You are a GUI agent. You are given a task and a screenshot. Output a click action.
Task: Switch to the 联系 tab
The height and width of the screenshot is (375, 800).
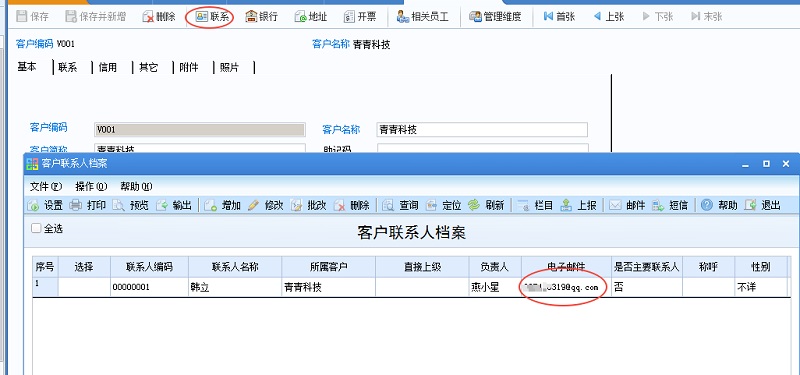[x=67, y=67]
